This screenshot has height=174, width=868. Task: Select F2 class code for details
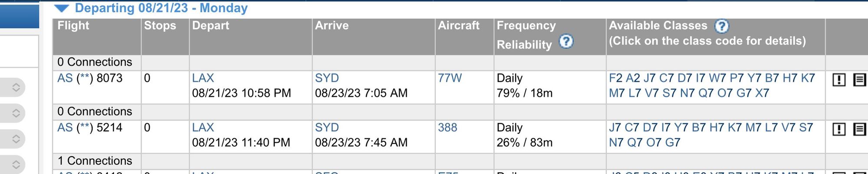pos(615,78)
